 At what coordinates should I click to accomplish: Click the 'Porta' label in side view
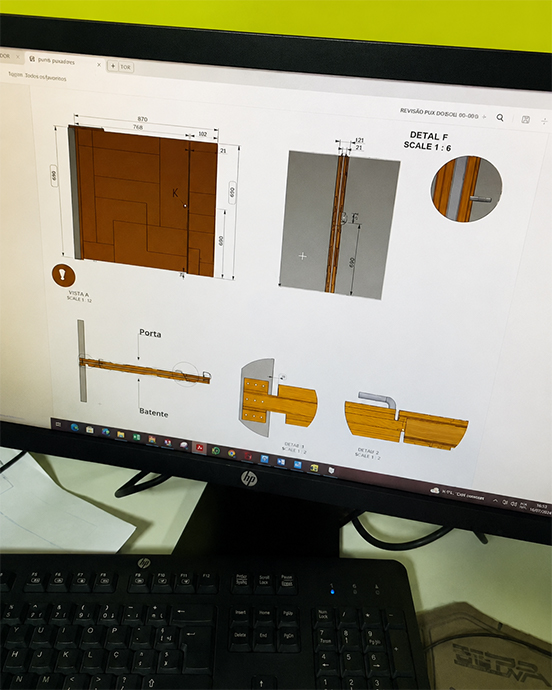pos(150,333)
